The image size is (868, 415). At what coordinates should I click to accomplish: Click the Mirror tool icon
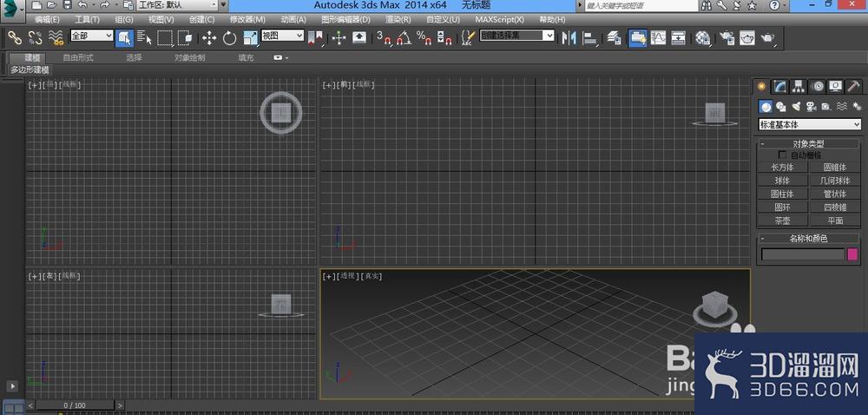point(569,37)
